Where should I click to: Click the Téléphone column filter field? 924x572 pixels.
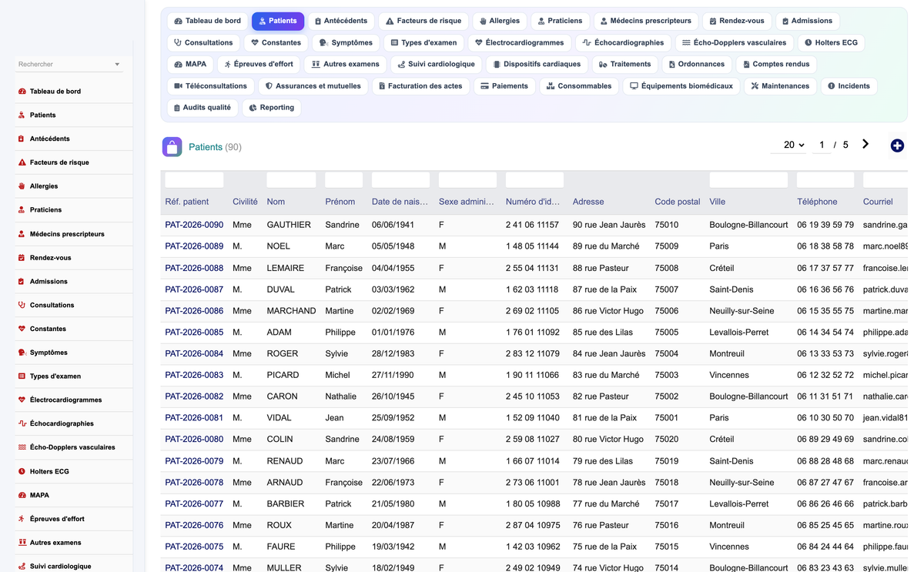point(825,180)
